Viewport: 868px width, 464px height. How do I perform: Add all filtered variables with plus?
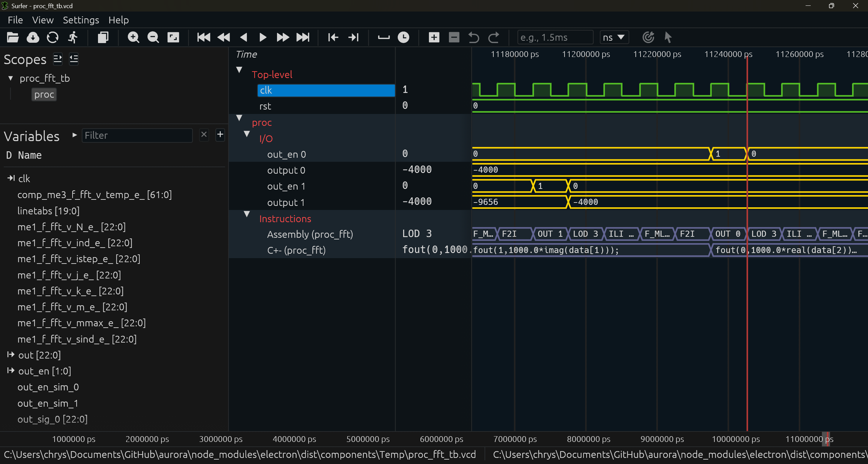coord(220,135)
